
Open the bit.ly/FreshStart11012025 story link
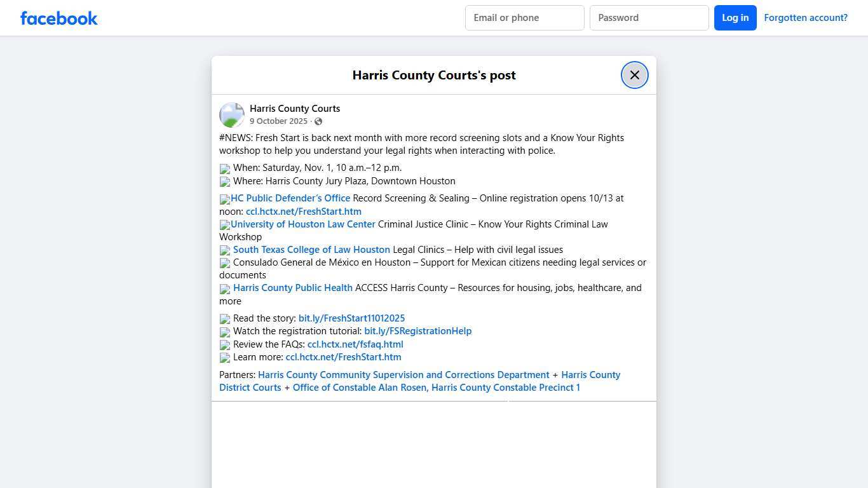(x=352, y=318)
